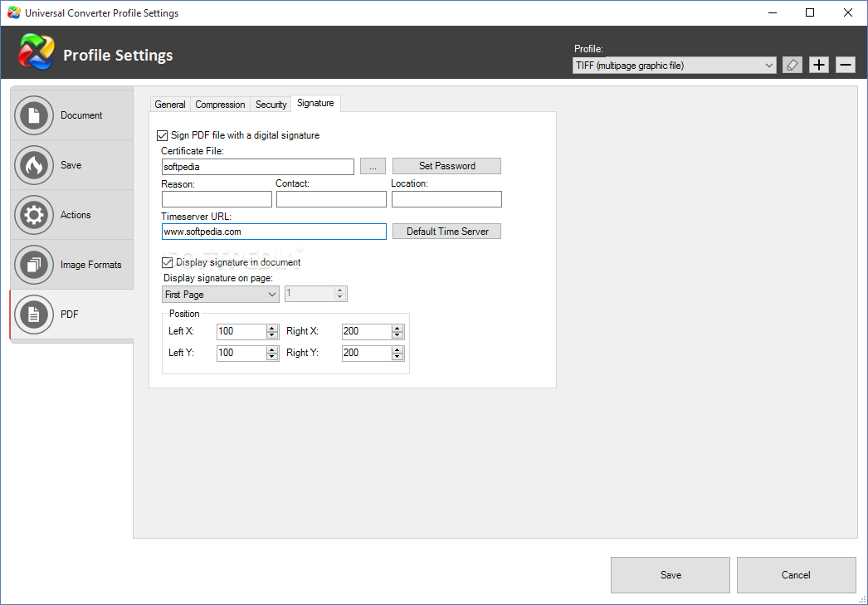Increase the Right Y value
This screenshot has width=868, height=605.
[397, 350]
